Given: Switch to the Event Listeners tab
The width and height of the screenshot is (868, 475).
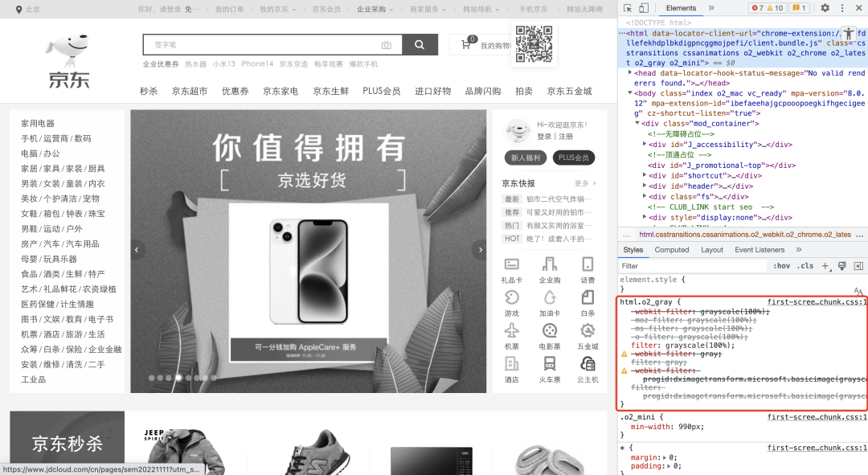Looking at the screenshot, I should pos(759,250).
